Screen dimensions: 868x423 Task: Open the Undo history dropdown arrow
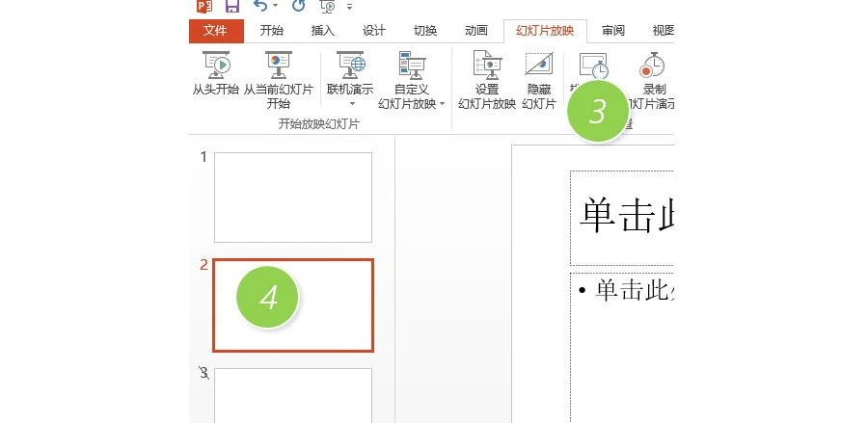(275, 6)
